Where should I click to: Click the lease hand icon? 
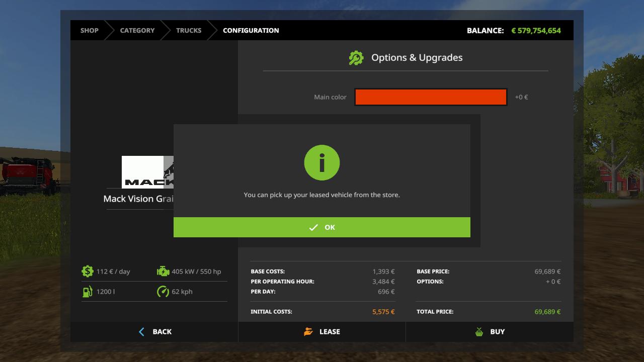click(308, 332)
